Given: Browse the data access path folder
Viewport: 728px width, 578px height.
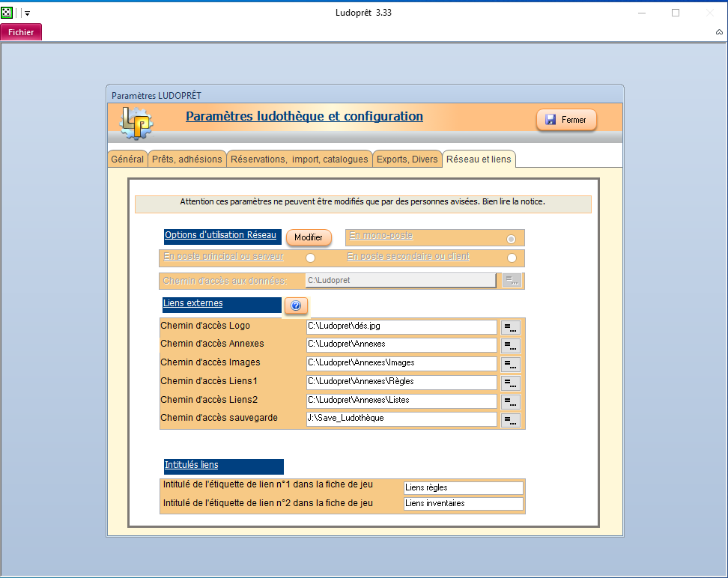Looking at the screenshot, I should [512, 281].
